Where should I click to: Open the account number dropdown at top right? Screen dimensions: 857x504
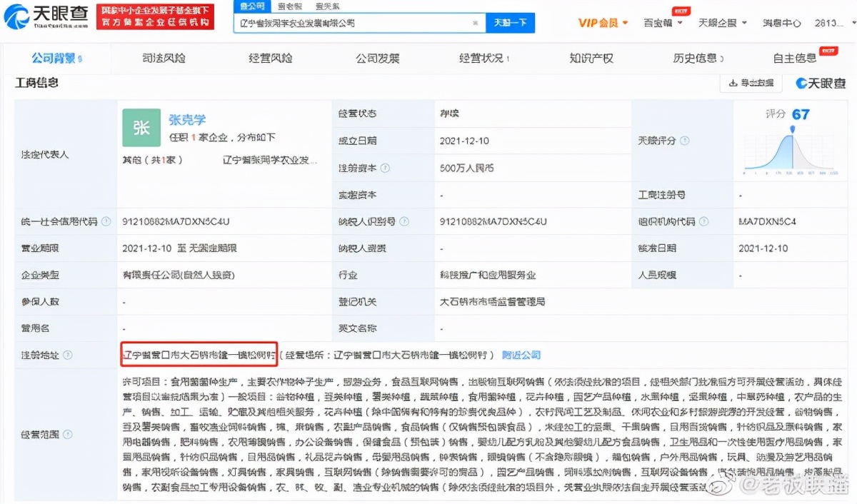(828, 22)
